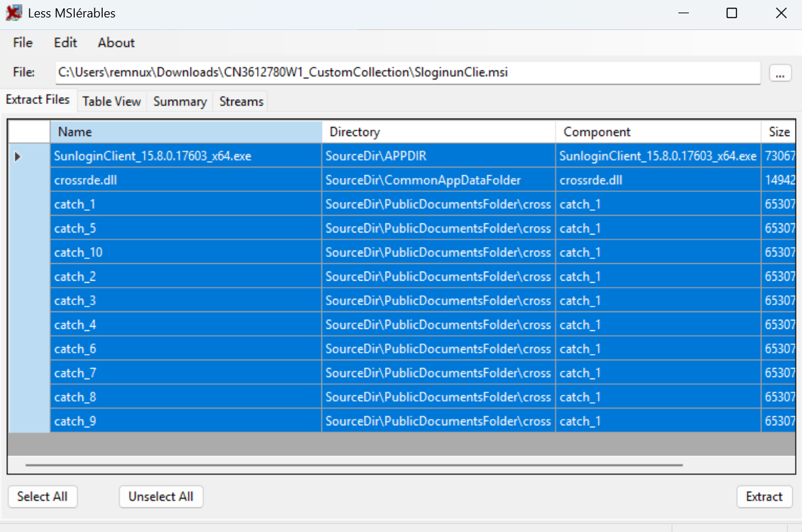Open the File menu
The width and height of the screenshot is (802, 532).
[x=23, y=43]
